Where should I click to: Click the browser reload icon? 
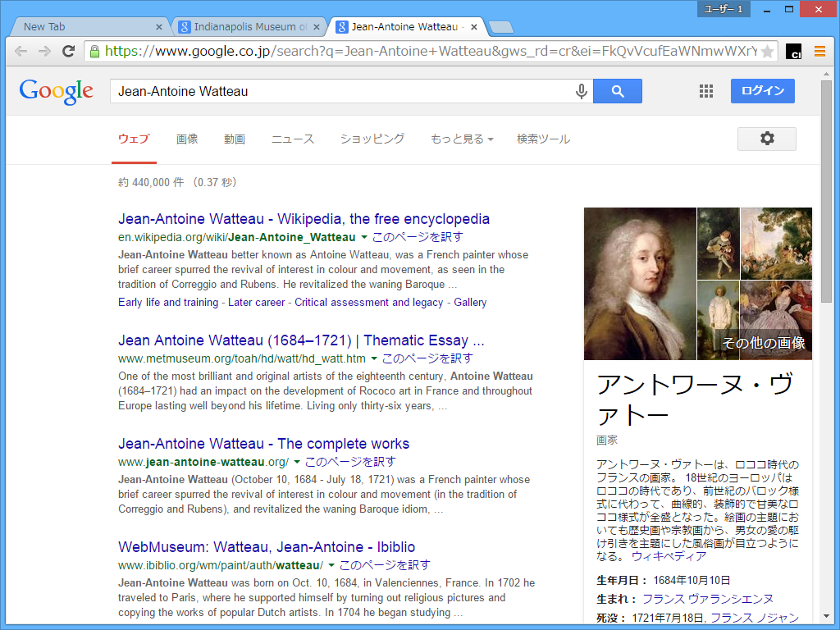point(69,51)
